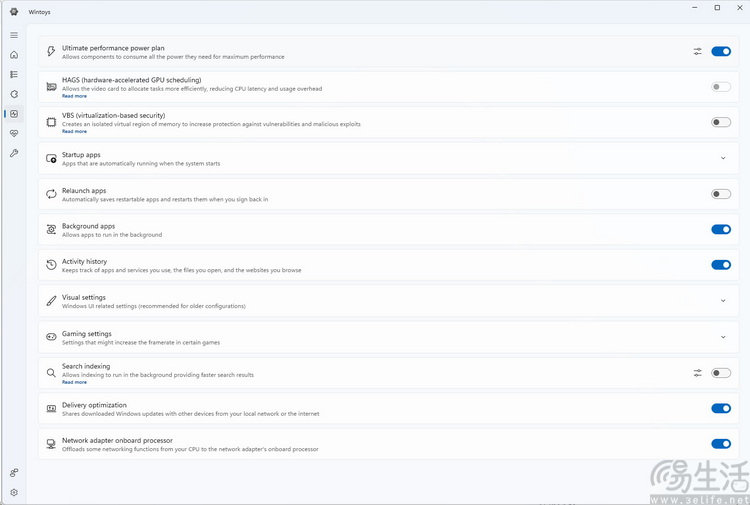Open the Apps list icon in sidebar
750x505 pixels.
pos(14,74)
